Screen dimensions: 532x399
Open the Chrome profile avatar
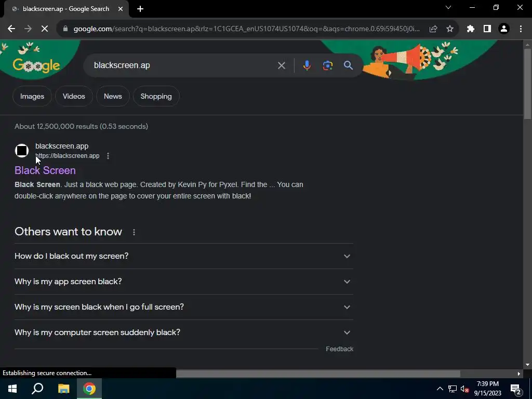click(504, 29)
